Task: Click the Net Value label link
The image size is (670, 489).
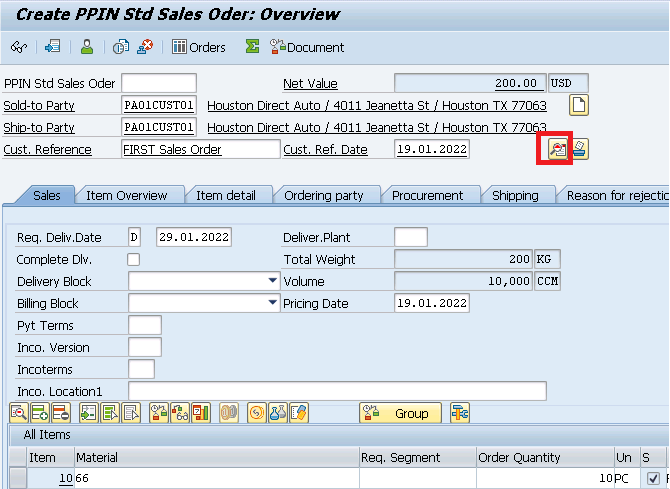Action: tap(310, 83)
